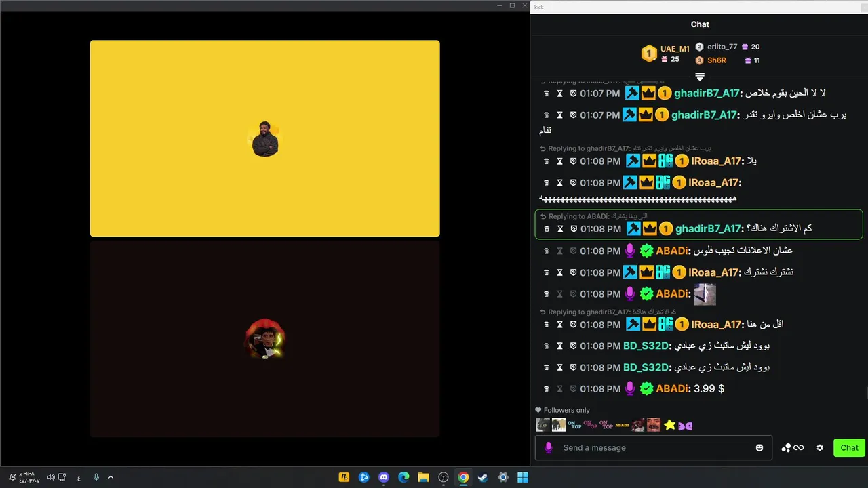The width and height of the screenshot is (868, 488).
Task: Click avatar in yellow video panel
Action: point(265,139)
